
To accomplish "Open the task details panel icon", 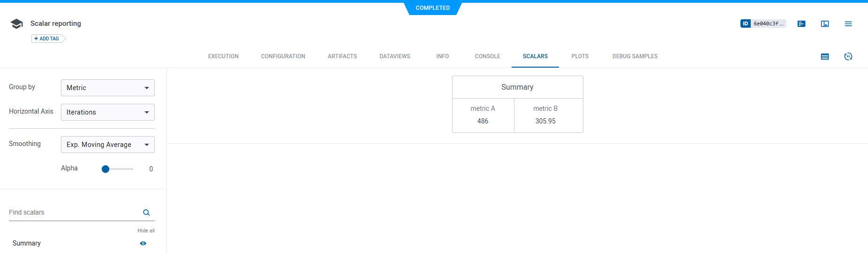I will pos(801,23).
